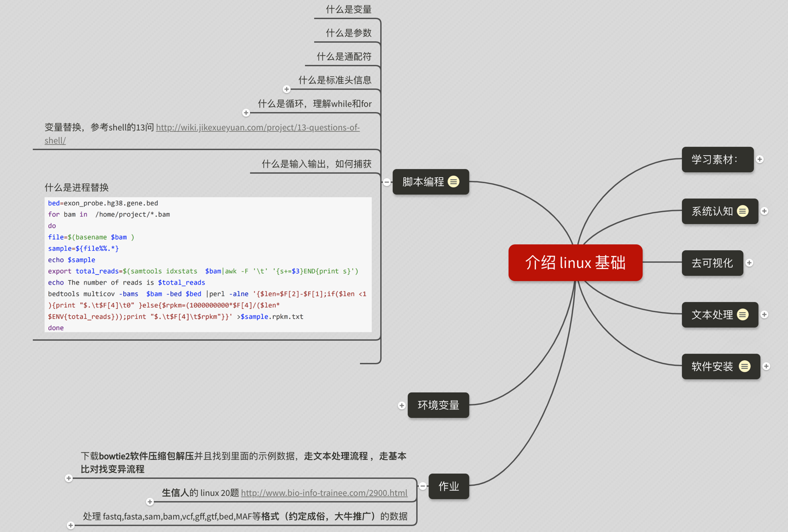788x532 pixels.
Task: Select the 什么是标准头信息 subtopic
Action: (335, 80)
